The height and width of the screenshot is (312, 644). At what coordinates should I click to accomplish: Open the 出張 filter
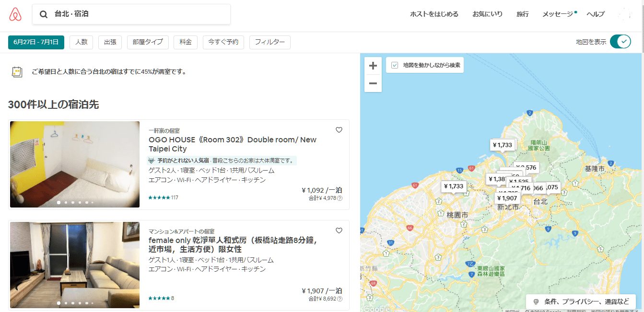click(x=110, y=42)
